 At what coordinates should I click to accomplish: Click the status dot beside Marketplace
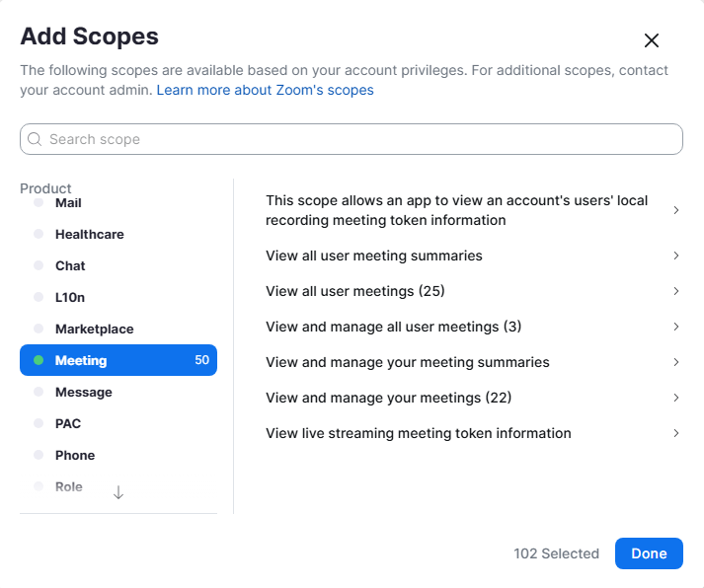(39, 330)
